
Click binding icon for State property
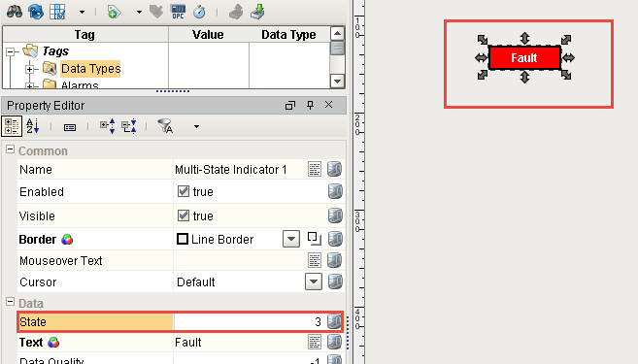[334, 321]
